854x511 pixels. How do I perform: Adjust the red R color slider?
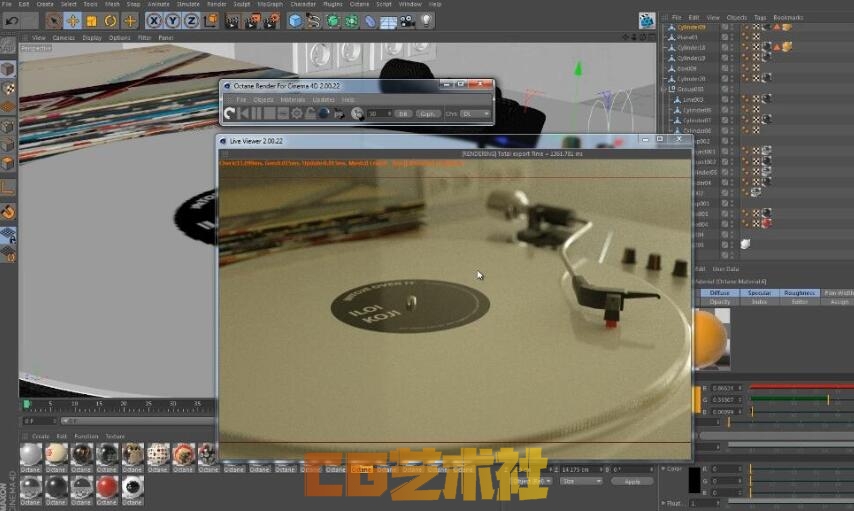(x=801, y=387)
